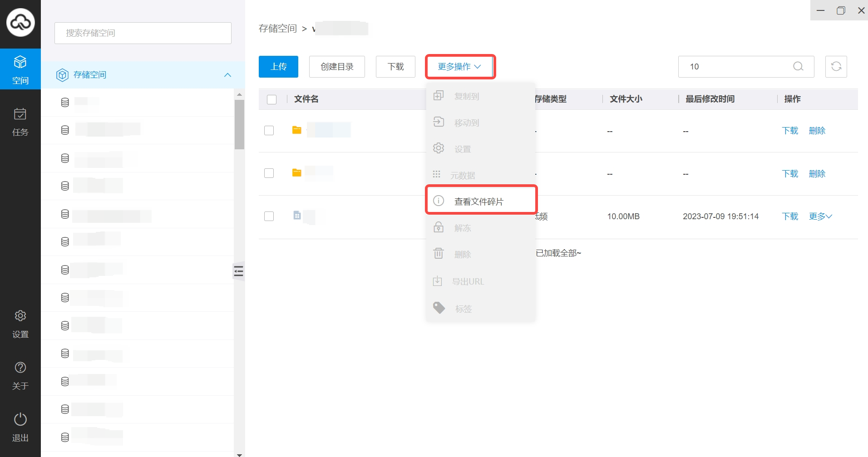
Task: Expand 更多 options for the 10.00MB file
Action: coord(820,216)
